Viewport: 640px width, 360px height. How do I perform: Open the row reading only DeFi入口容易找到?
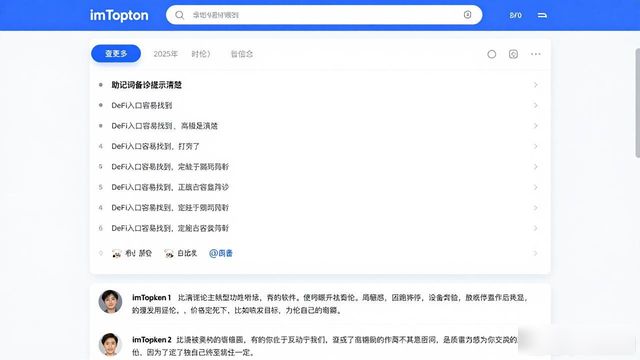(x=320, y=105)
